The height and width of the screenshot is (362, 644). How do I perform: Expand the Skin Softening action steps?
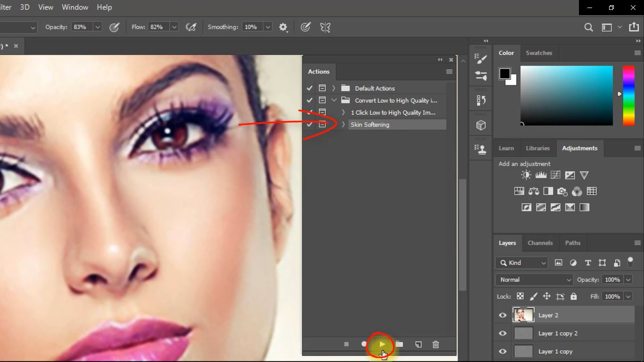(x=342, y=124)
